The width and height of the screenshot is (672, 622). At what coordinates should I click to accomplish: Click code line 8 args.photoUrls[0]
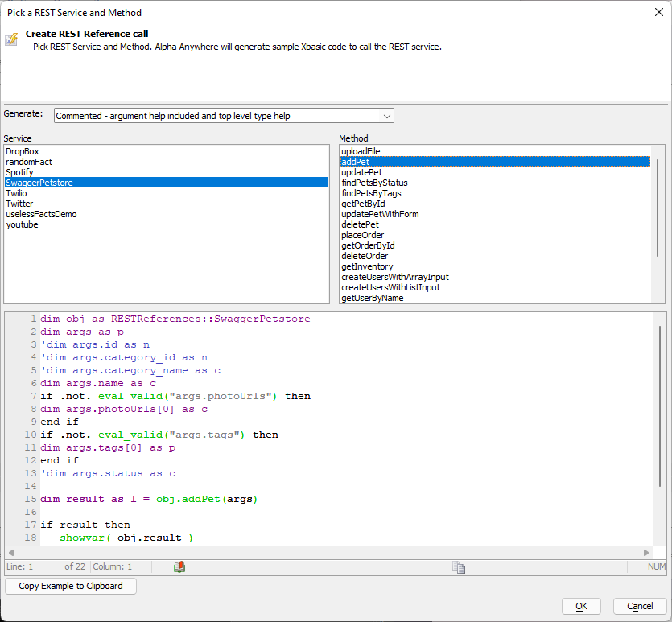[x=124, y=409]
